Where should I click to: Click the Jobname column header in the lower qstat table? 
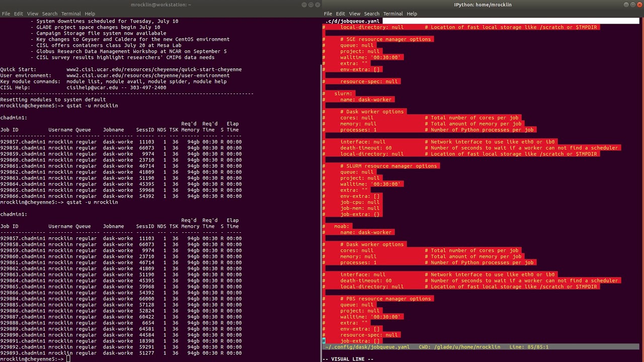point(113,226)
